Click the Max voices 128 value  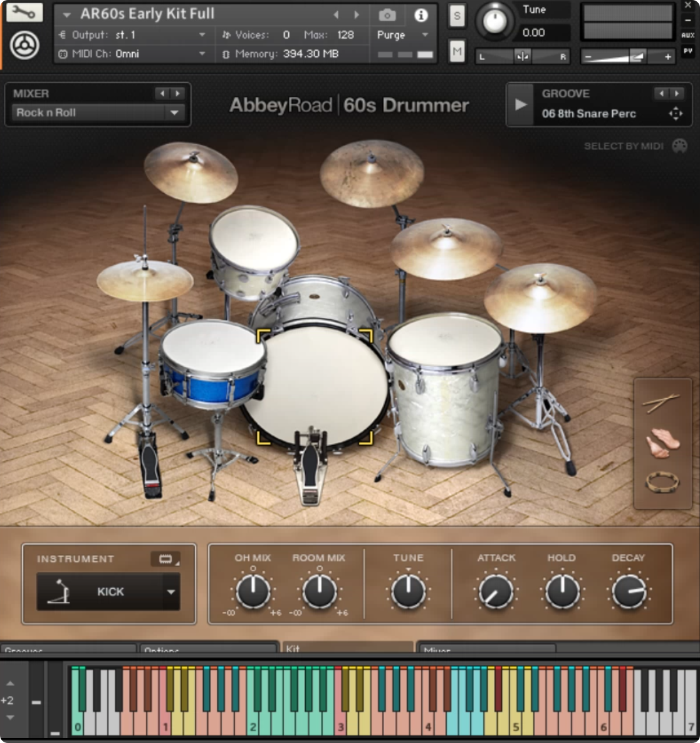point(346,34)
